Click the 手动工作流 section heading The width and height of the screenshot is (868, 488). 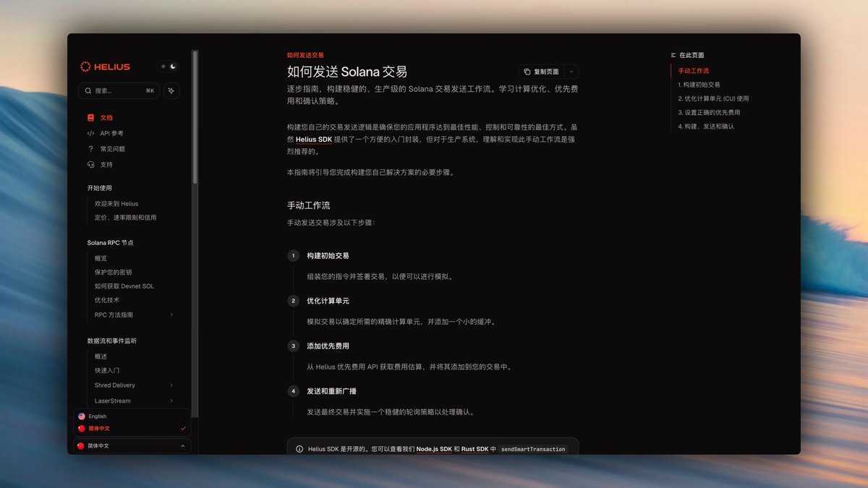309,205
